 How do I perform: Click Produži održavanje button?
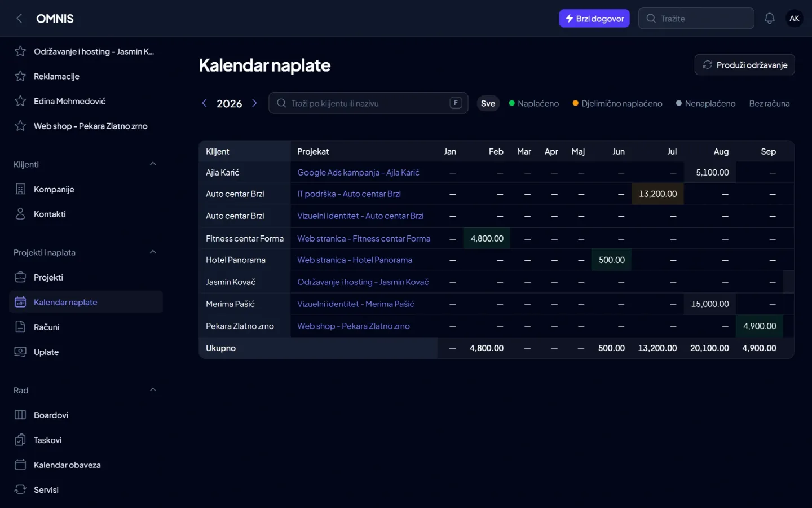point(745,65)
